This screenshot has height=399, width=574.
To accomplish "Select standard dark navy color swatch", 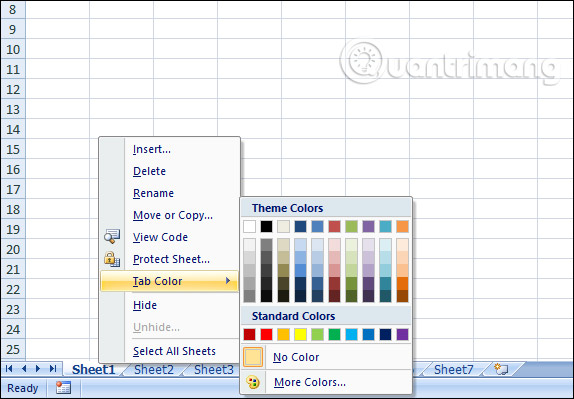I will pyautogui.click(x=385, y=334).
